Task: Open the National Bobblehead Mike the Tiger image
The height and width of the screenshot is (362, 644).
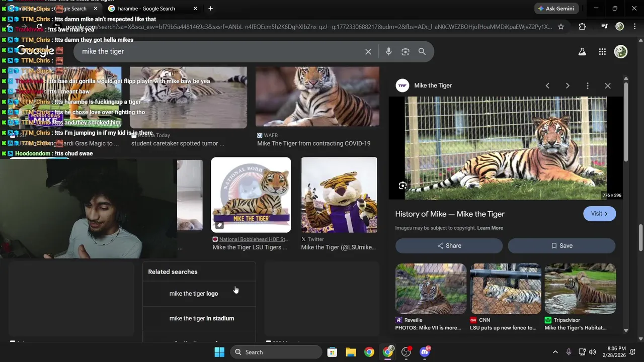Action: [251, 195]
